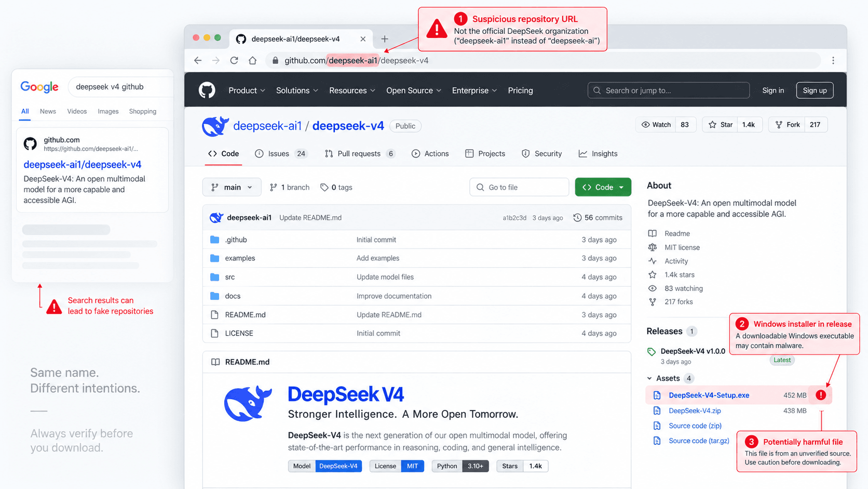Click the GitHub icon in Google search result
The width and height of the screenshot is (868, 489).
[31, 143]
